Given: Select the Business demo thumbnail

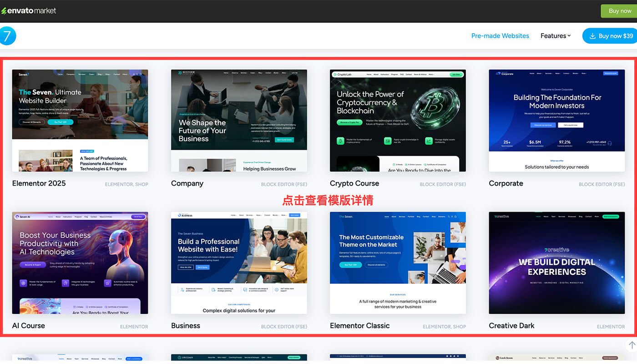Looking at the screenshot, I should pyautogui.click(x=239, y=263).
